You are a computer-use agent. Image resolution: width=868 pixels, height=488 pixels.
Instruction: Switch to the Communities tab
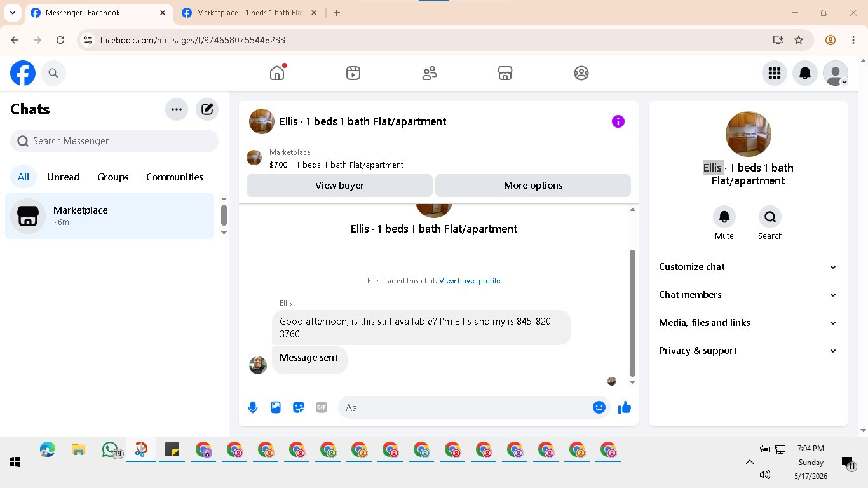pos(175,177)
